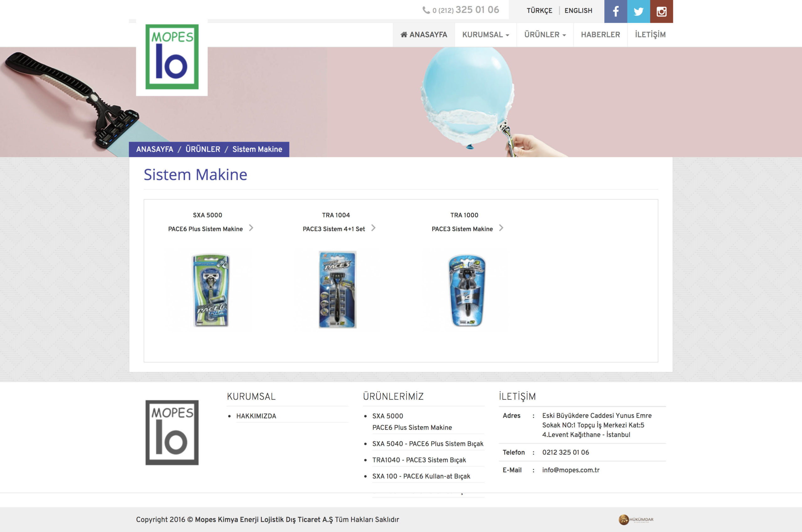Viewport: 802px width, 532px height.
Task: Expand the ÜRÜNLER dropdown menu
Action: (545, 34)
